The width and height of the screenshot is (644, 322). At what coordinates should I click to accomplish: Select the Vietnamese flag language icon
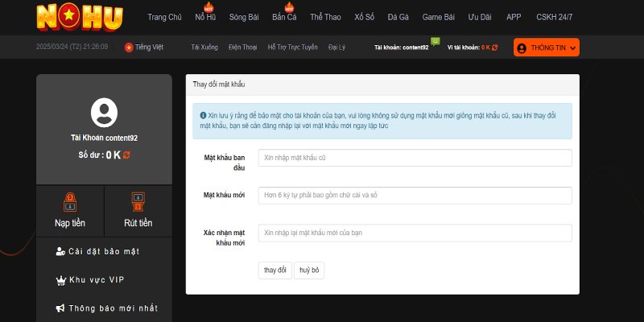click(128, 47)
